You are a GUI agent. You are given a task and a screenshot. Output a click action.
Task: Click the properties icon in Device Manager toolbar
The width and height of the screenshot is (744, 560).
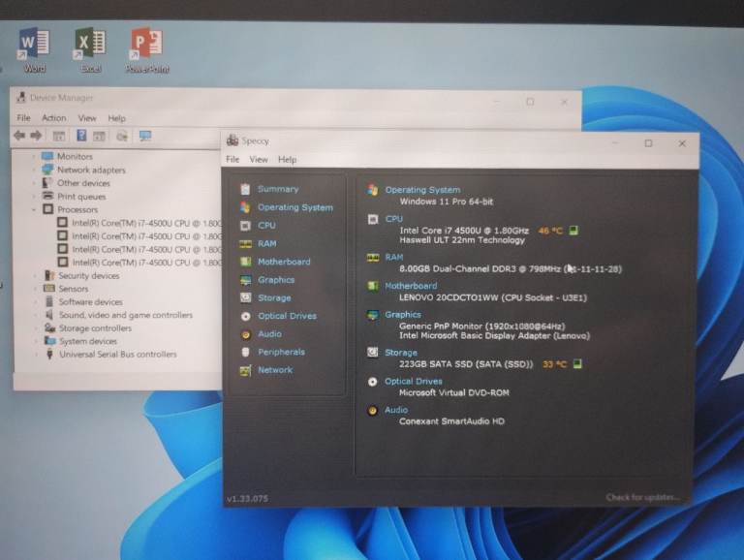point(59,137)
